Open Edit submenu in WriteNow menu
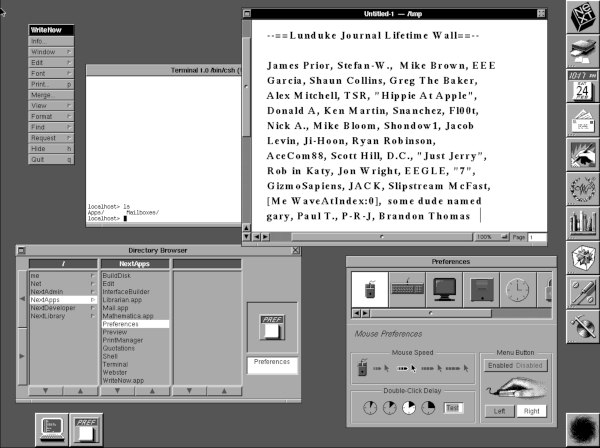 (51, 62)
